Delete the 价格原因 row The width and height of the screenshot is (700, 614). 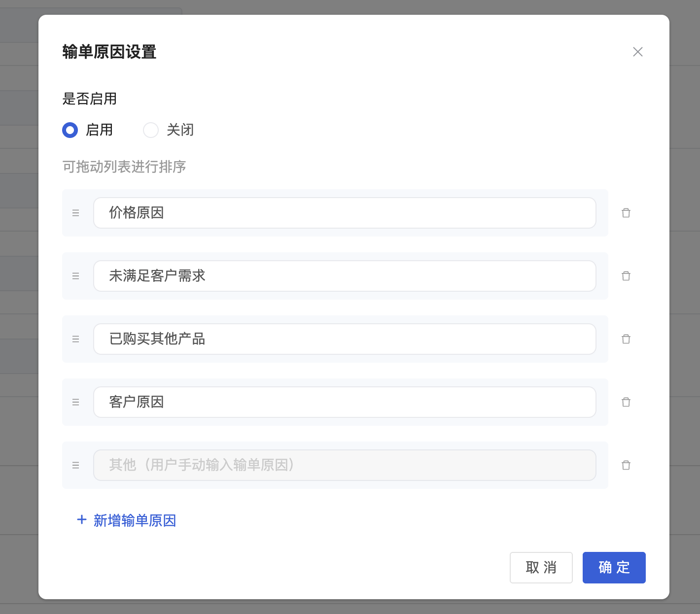click(x=626, y=213)
